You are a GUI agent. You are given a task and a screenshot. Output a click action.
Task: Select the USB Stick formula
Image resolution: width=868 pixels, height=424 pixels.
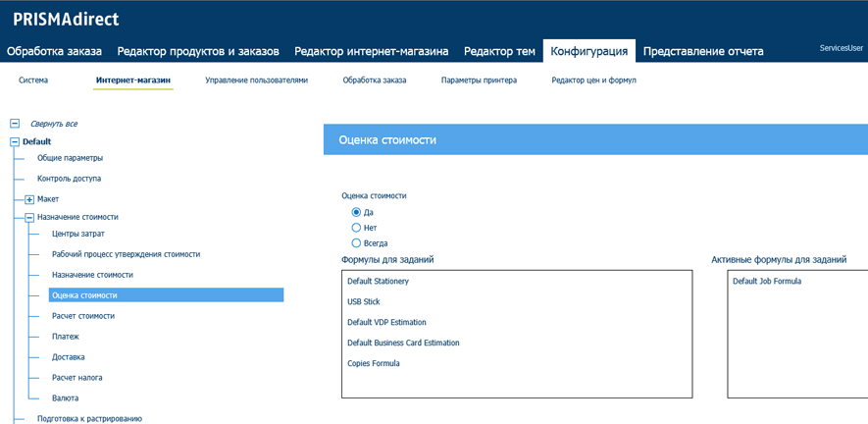click(364, 301)
